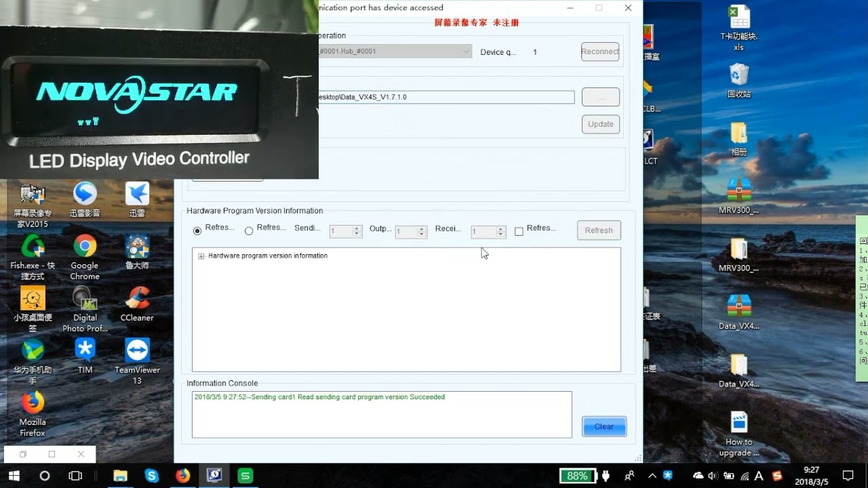Screen dimensions: 868x488
Task: Open 迅雷影音 desktop icon
Action: pyautogui.click(x=85, y=199)
